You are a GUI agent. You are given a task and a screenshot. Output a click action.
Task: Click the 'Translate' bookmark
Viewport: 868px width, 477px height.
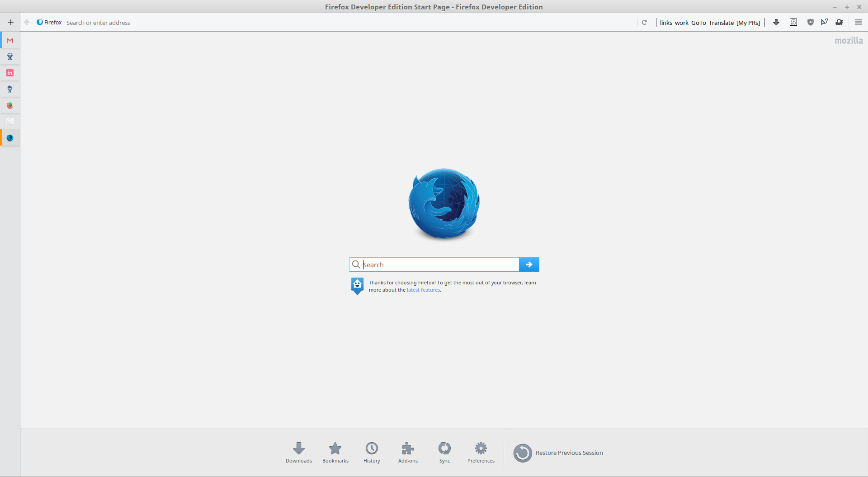[721, 23]
